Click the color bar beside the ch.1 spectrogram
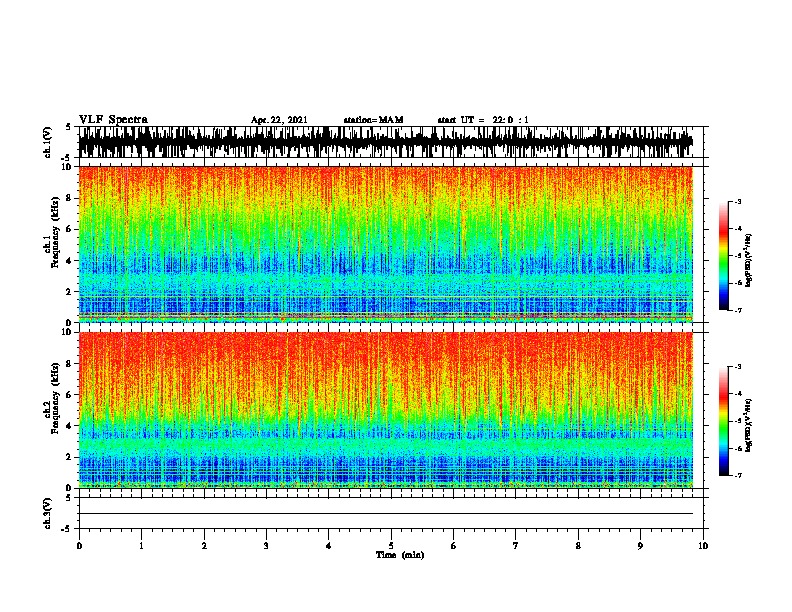792x612 pixels. [724, 256]
